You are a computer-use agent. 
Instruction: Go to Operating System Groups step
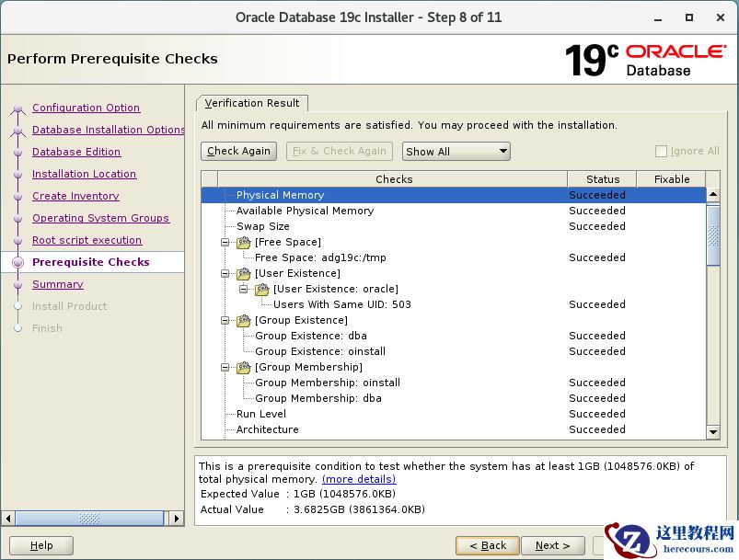click(x=100, y=218)
